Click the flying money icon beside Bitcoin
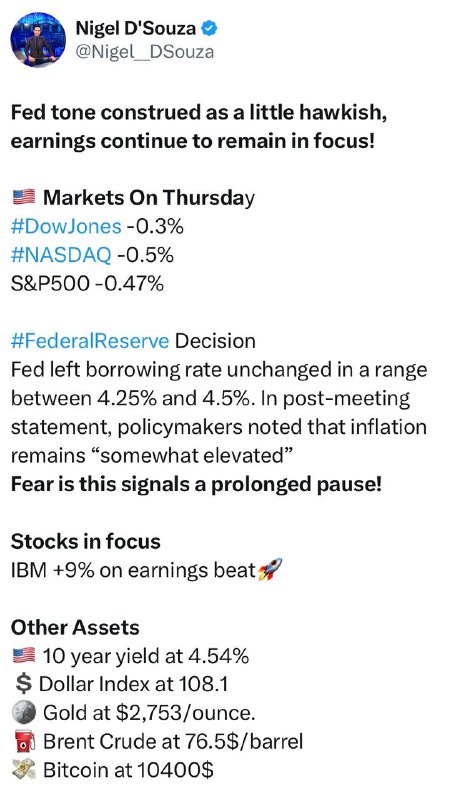 (x=23, y=769)
